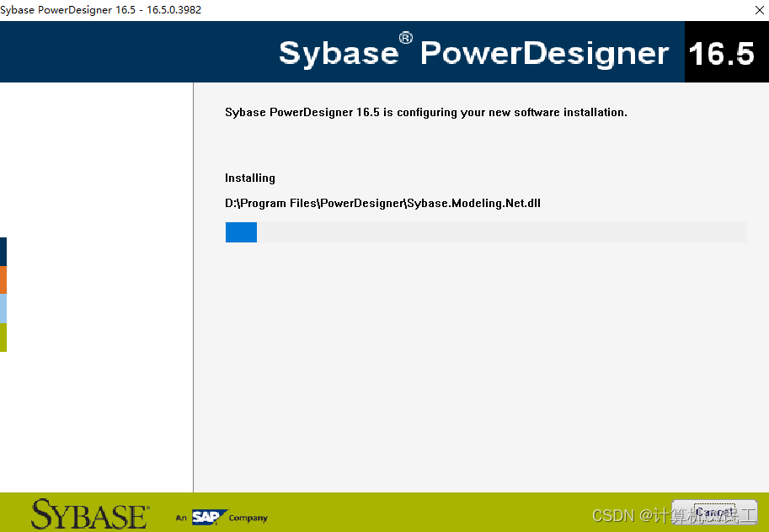Click the Sybase logo in the footer
769x532 pixels.
pyautogui.click(x=90, y=514)
